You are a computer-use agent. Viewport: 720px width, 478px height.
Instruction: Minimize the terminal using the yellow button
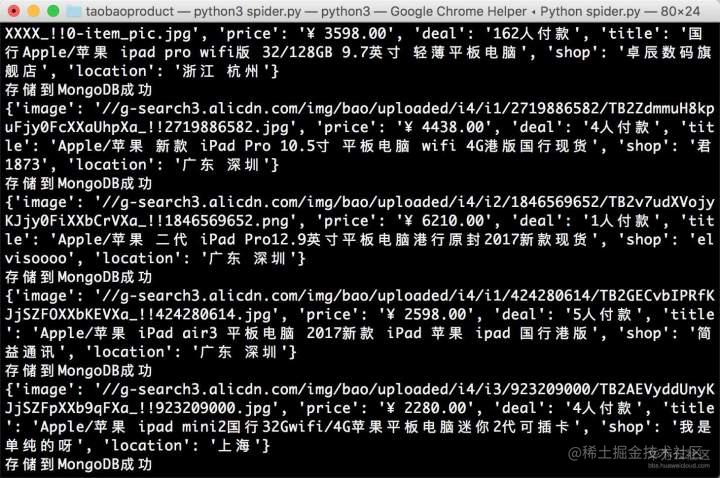point(34,11)
